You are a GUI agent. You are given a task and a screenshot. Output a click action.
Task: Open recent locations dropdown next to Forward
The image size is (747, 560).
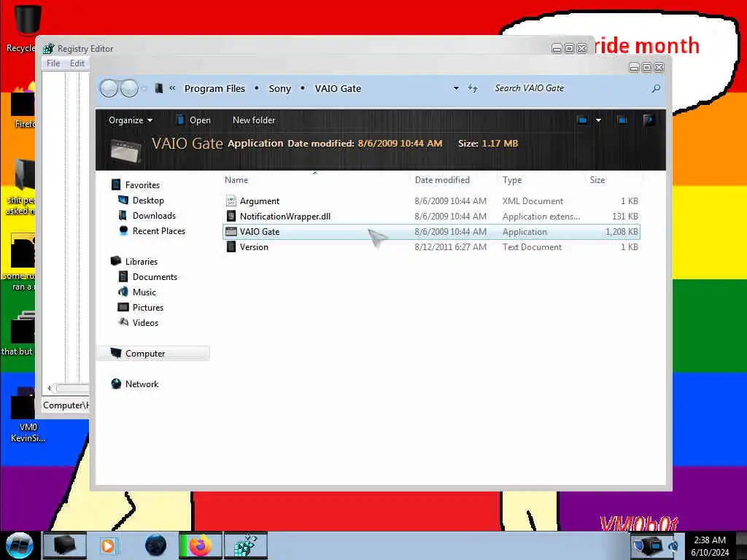click(x=144, y=88)
